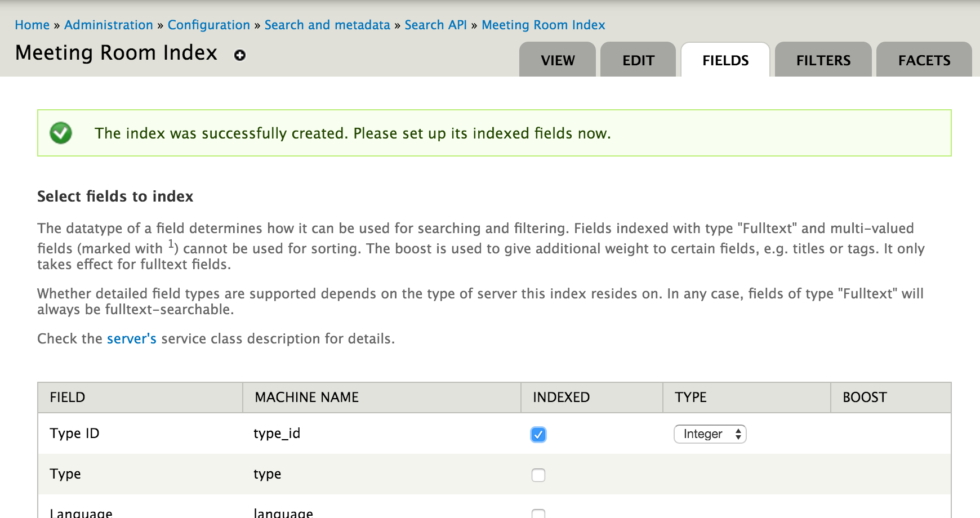This screenshot has height=518, width=980.
Task: Switch to the View tab
Action: (x=558, y=60)
